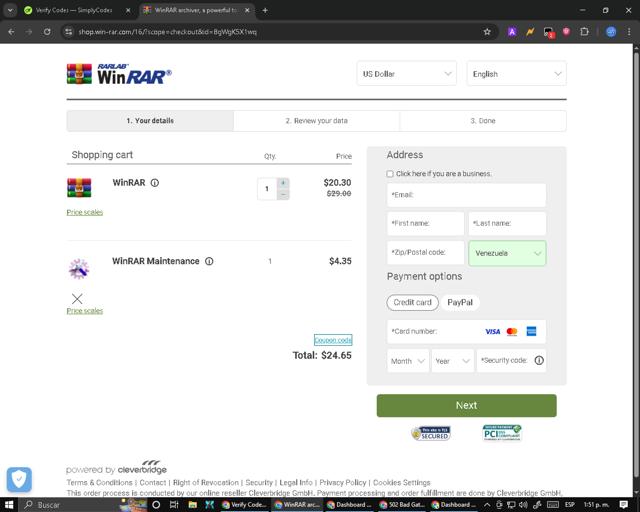Go to step 3 Done tab
640x512 pixels.
pyautogui.click(x=483, y=121)
